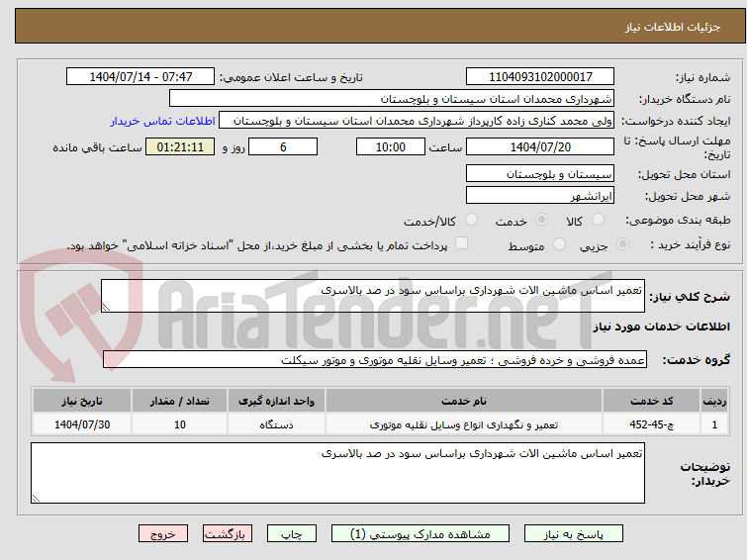Image resolution: width=747 pixels, height=560 pixels.
Task: Click the resize grip of شرح کلی نیاز box
Action: pos(106,308)
